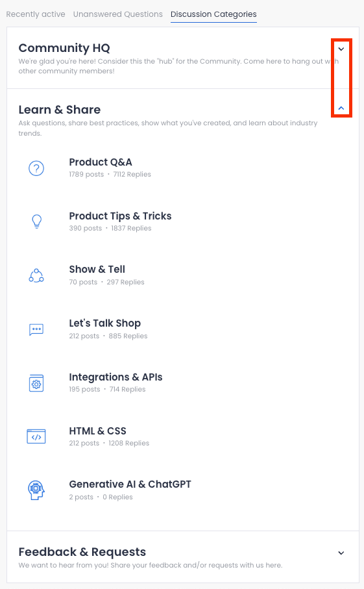Viewport: 364px width, 589px height.
Task: Open the Let's Talk Shop category
Action: point(104,323)
